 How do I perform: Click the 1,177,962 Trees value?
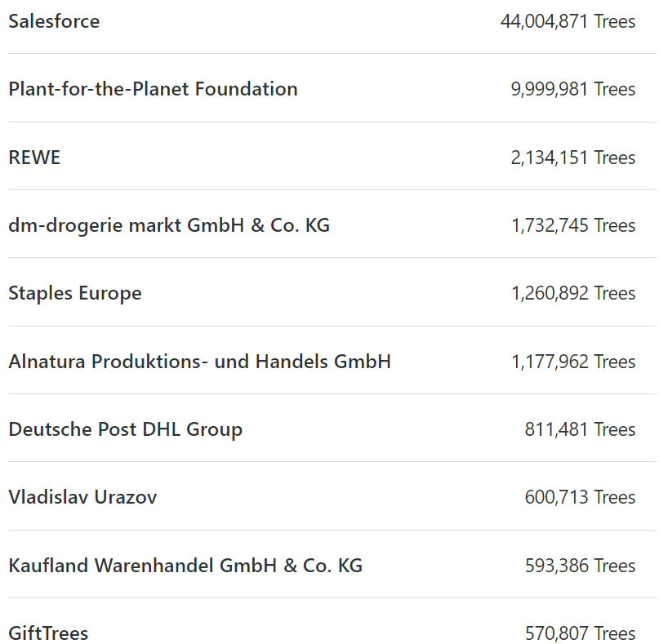coord(573,362)
